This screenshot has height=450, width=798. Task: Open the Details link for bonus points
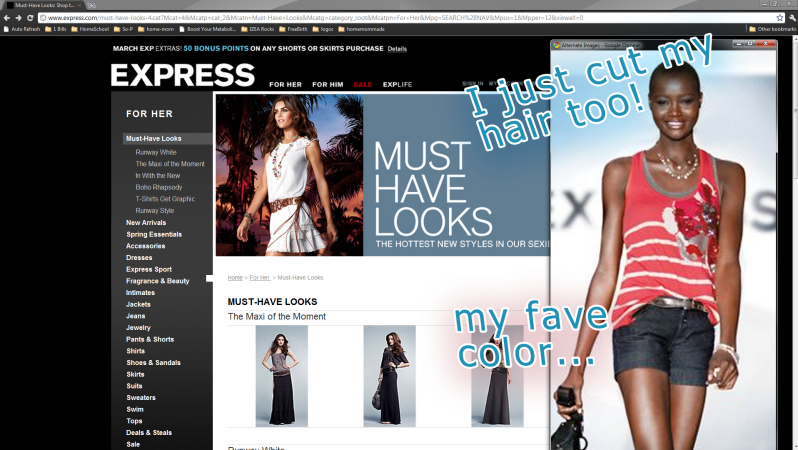point(397,49)
